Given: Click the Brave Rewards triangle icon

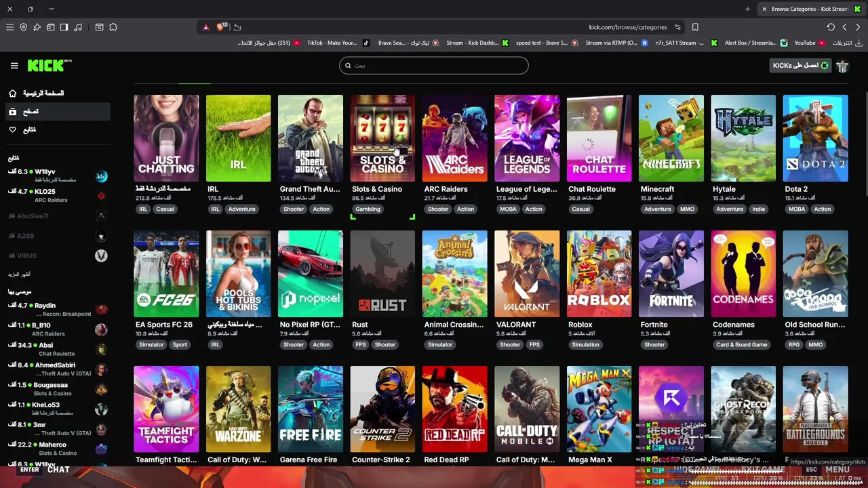Looking at the screenshot, I should (x=206, y=27).
